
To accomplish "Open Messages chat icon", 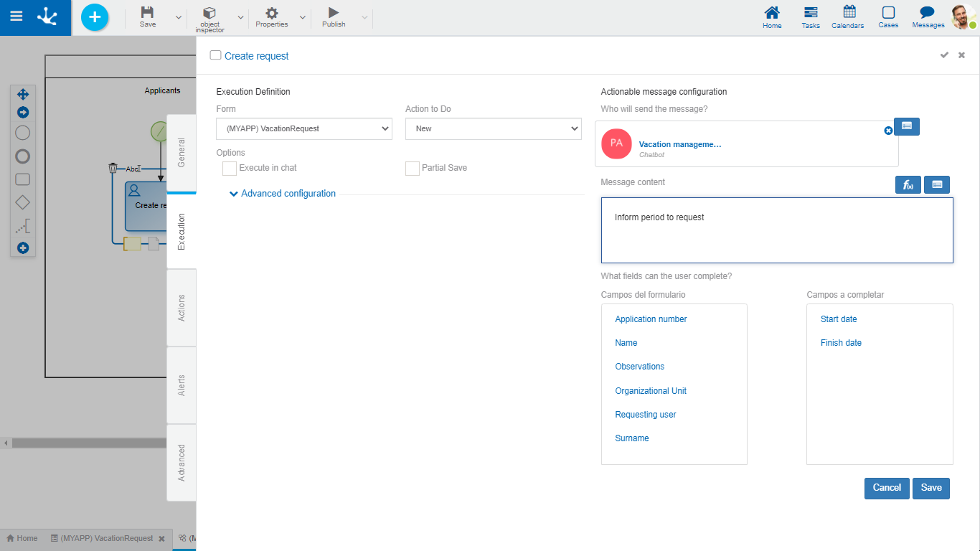I will 927,13.
